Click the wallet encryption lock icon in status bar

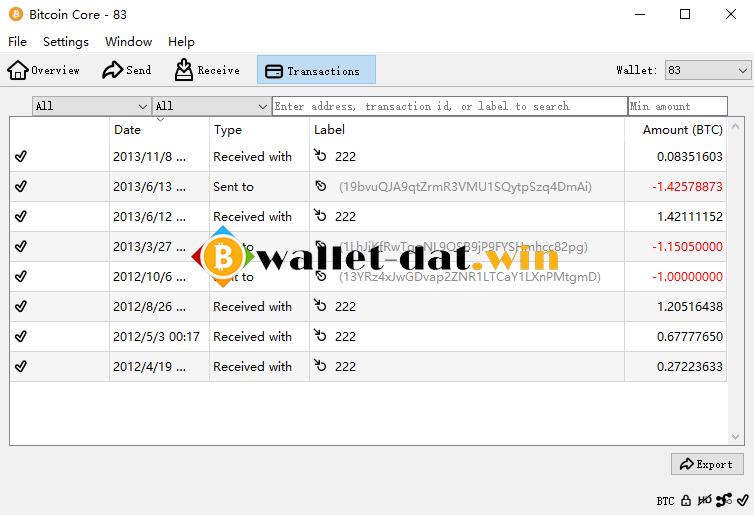686,501
